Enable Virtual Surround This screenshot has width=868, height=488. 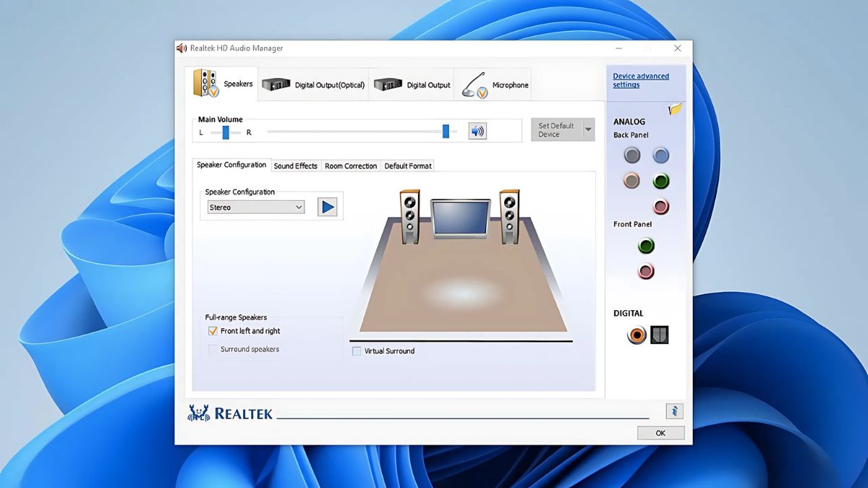tap(357, 351)
